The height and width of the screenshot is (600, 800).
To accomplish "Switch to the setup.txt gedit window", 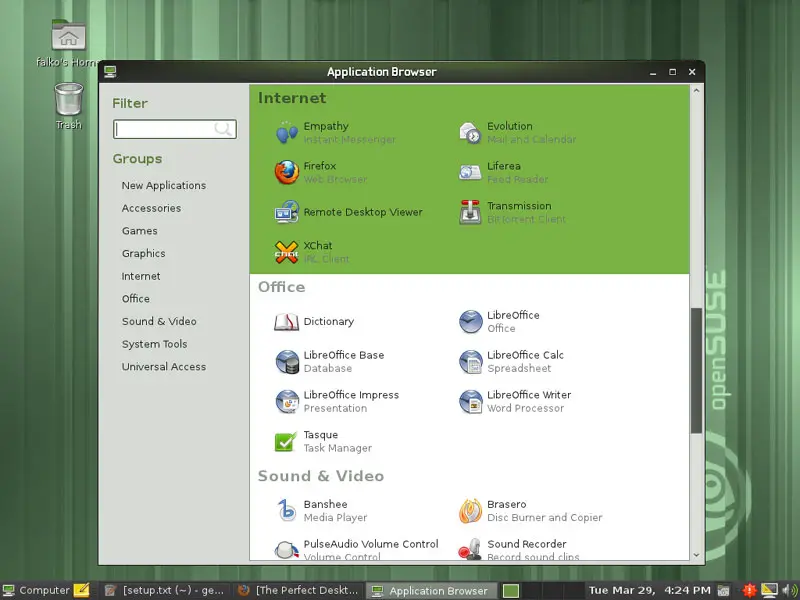I will click(164, 590).
